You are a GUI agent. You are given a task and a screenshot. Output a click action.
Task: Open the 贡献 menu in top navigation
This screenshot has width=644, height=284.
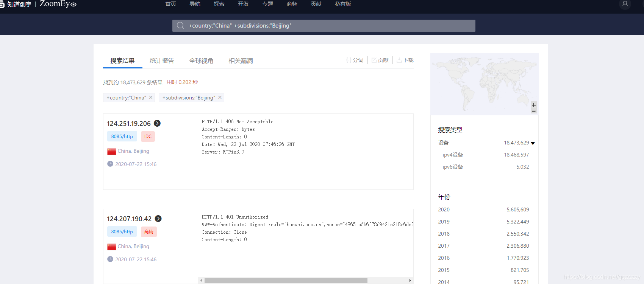[x=316, y=4]
